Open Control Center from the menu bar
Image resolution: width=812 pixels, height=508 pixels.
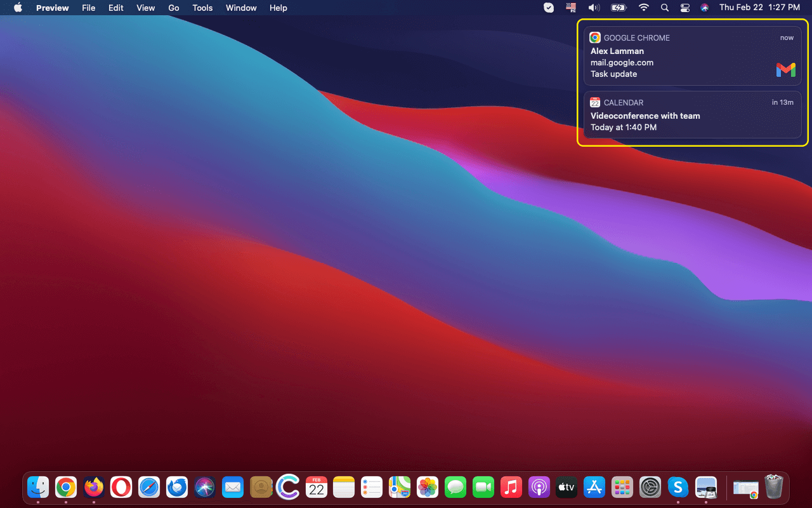pos(684,8)
